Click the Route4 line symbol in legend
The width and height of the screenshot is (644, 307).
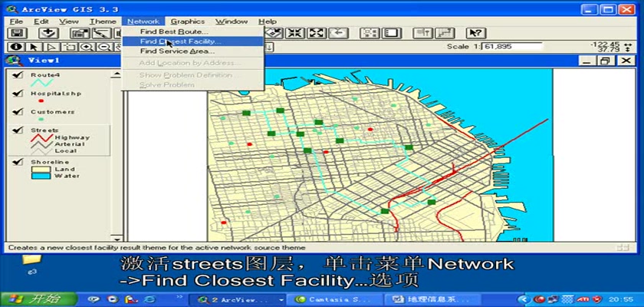tap(42, 83)
